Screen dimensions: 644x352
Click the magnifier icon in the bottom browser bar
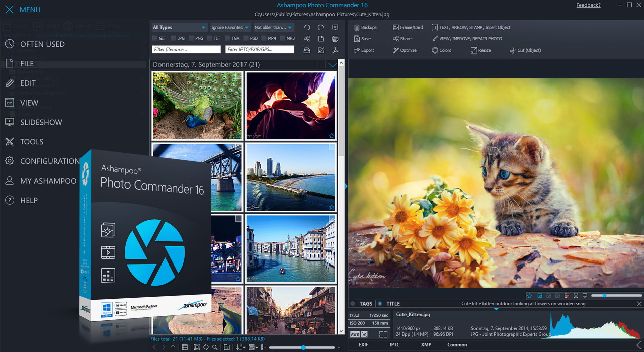tap(215, 347)
